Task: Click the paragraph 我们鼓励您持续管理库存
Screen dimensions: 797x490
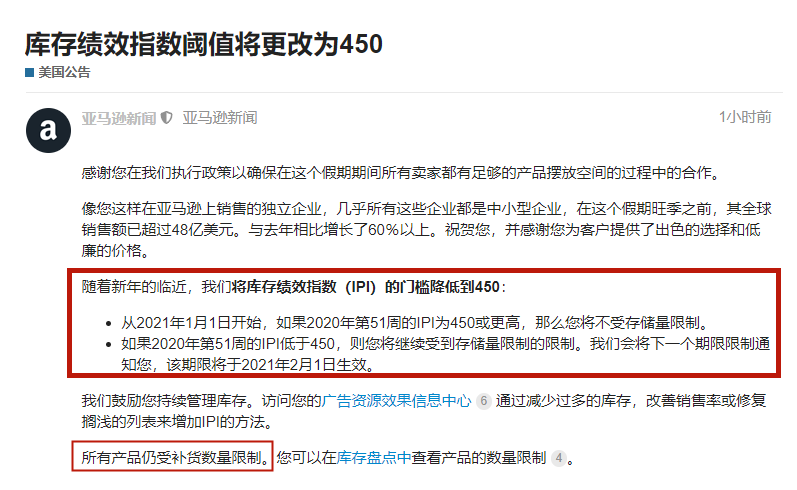Action: (423, 411)
